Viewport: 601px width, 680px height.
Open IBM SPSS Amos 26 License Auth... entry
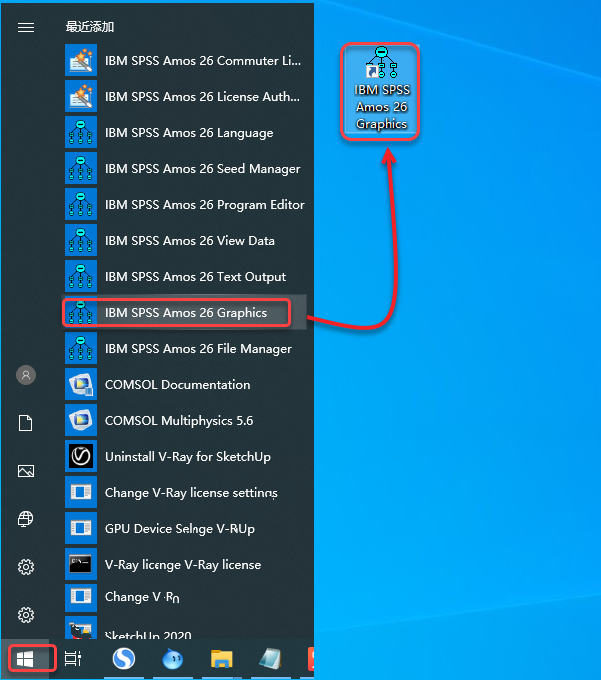click(x=185, y=96)
